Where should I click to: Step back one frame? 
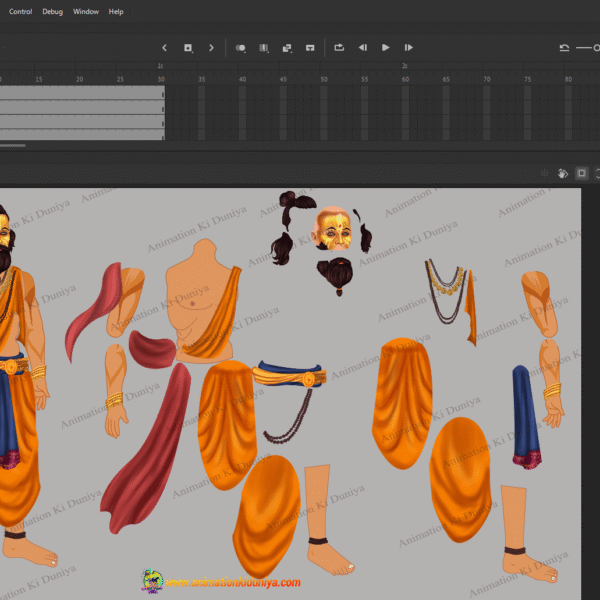click(x=363, y=47)
